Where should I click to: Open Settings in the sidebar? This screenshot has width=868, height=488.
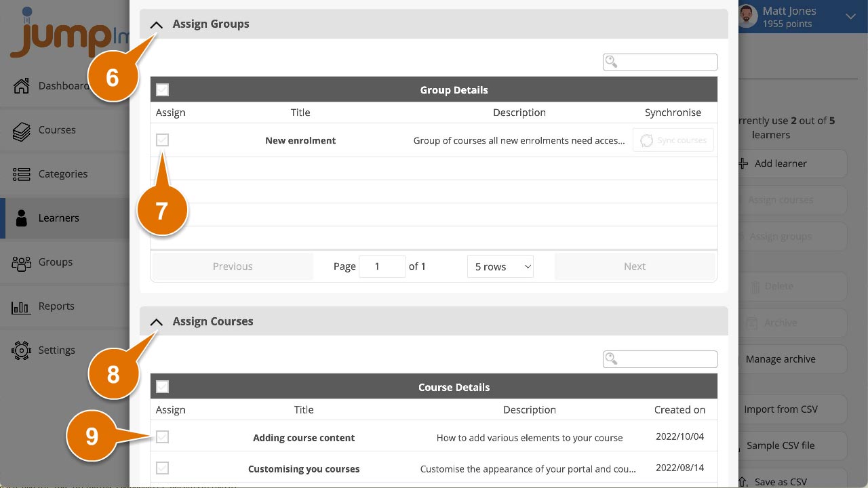[x=64, y=350]
